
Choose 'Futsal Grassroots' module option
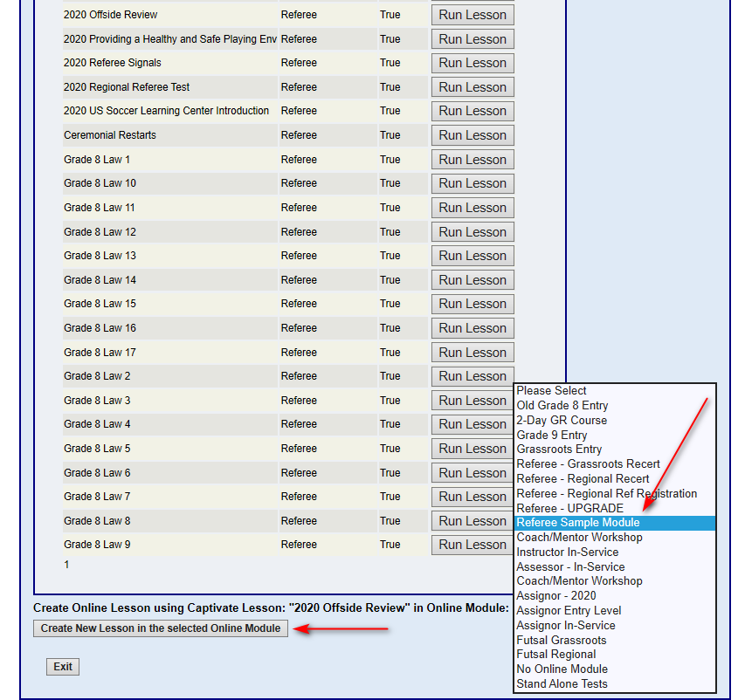tap(615, 640)
